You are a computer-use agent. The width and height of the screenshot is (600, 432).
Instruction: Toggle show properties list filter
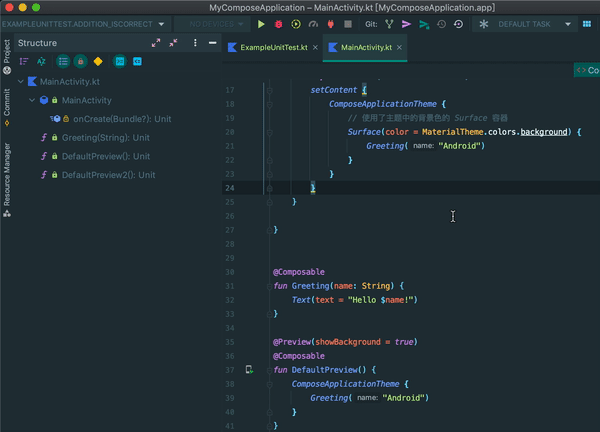coord(63,61)
